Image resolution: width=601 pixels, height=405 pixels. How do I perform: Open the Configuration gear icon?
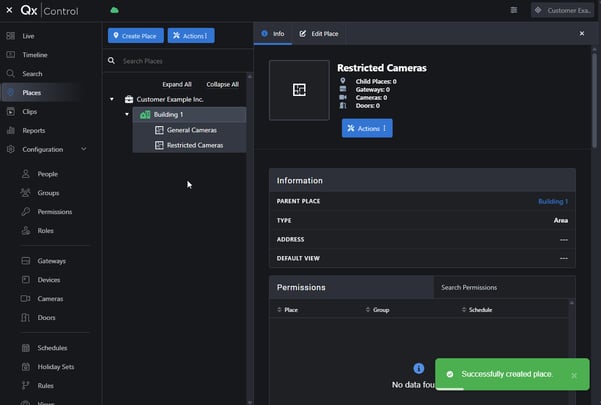click(11, 149)
